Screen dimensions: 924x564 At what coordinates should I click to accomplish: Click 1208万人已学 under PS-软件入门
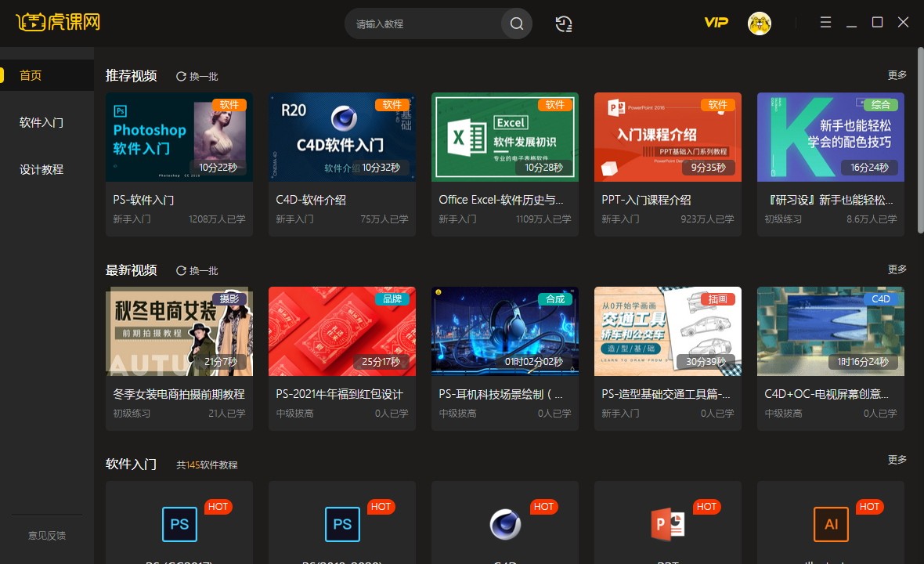click(x=217, y=219)
